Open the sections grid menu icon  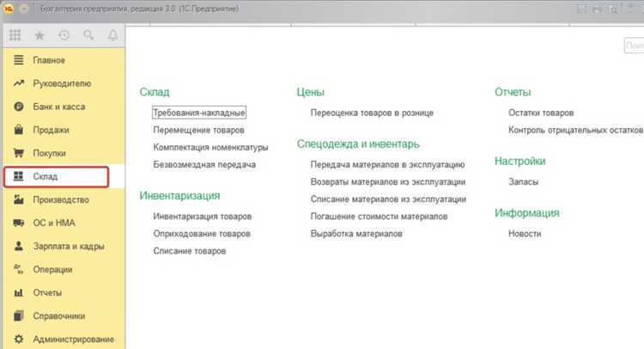[x=15, y=35]
